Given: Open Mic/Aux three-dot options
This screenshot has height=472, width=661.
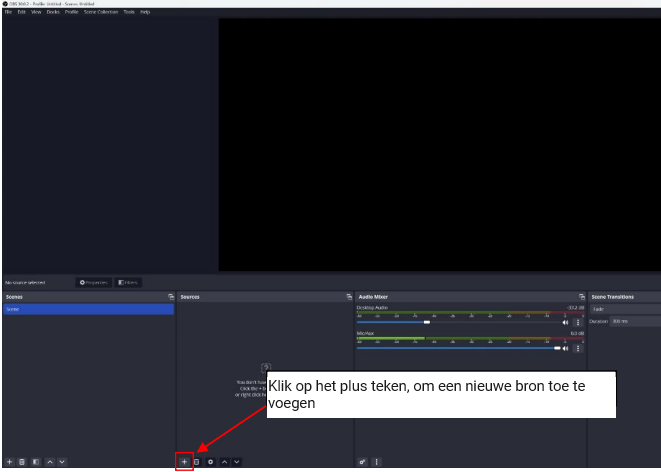Looking at the screenshot, I should 578,349.
